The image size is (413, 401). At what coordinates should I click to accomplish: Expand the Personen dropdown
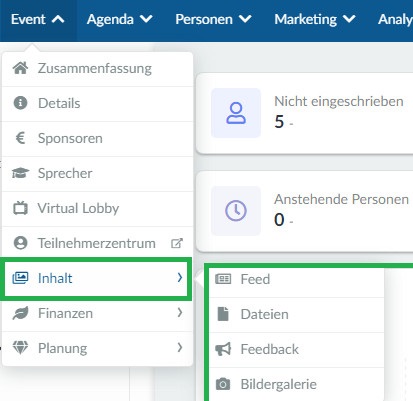tap(213, 19)
